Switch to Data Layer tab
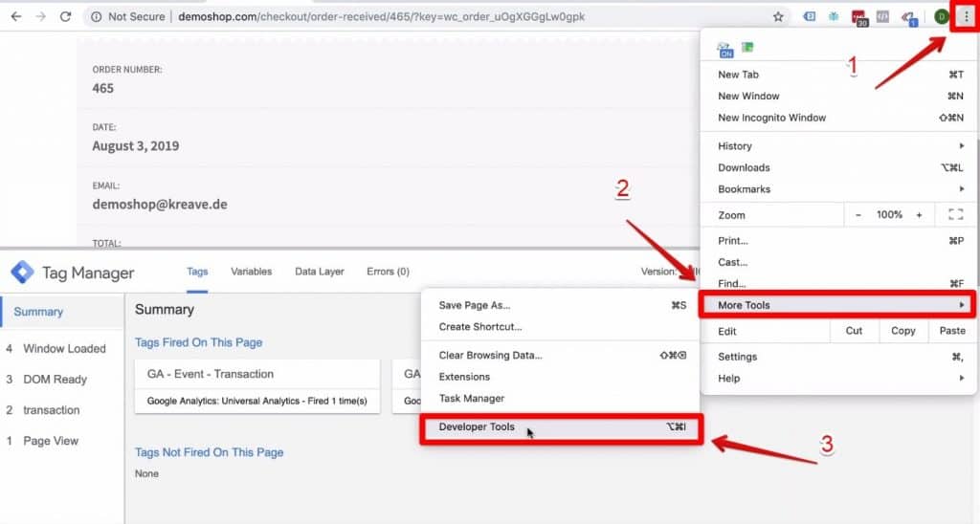The width and height of the screenshot is (980, 524). click(320, 272)
